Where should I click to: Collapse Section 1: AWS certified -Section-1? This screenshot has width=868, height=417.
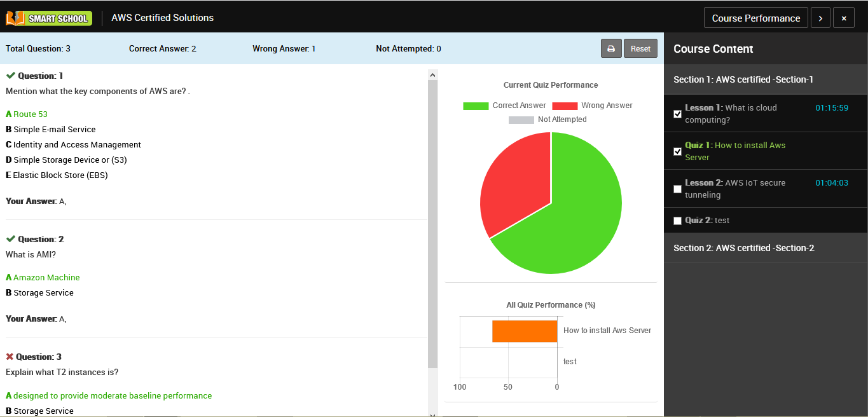(765, 79)
